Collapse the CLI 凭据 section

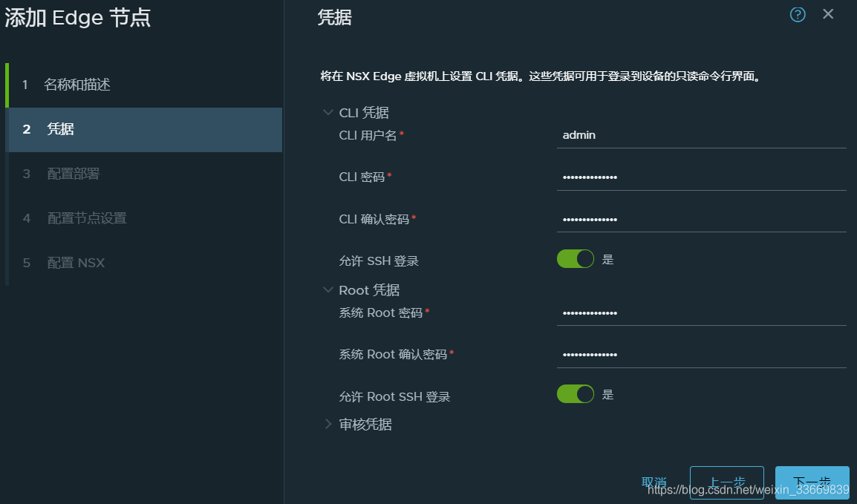pos(328,113)
